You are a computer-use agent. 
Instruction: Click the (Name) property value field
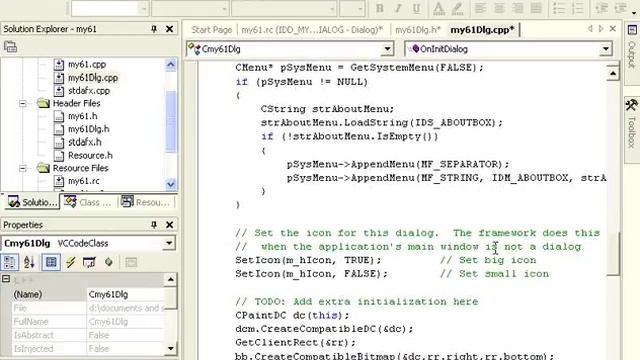pos(126,294)
